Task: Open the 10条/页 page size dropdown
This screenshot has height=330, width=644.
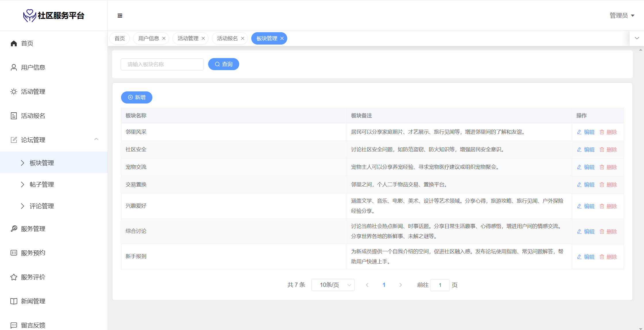Action: coord(333,285)
